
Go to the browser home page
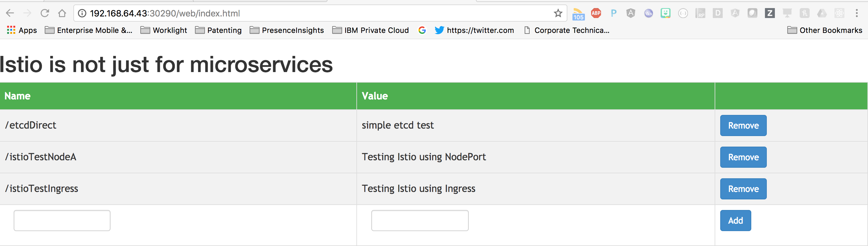coord(62,13)
